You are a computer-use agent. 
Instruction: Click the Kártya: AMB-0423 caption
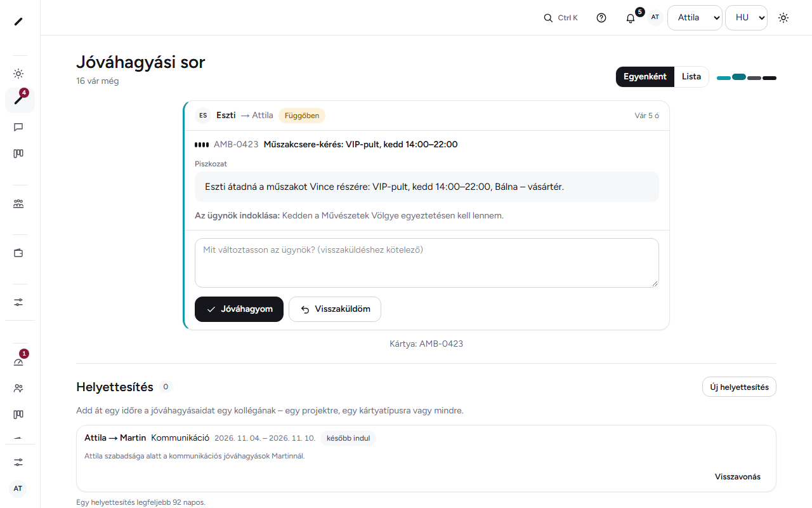tap(426, 344)
